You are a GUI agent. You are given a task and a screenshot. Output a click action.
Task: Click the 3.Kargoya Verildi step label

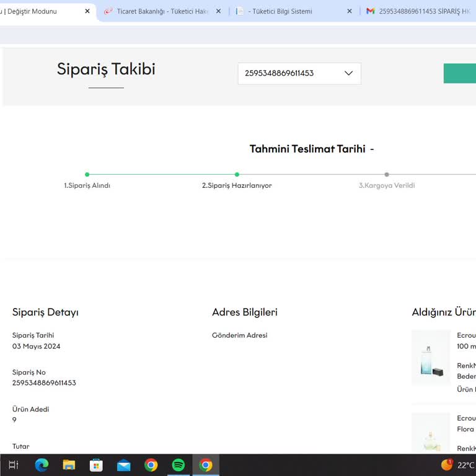387,185
